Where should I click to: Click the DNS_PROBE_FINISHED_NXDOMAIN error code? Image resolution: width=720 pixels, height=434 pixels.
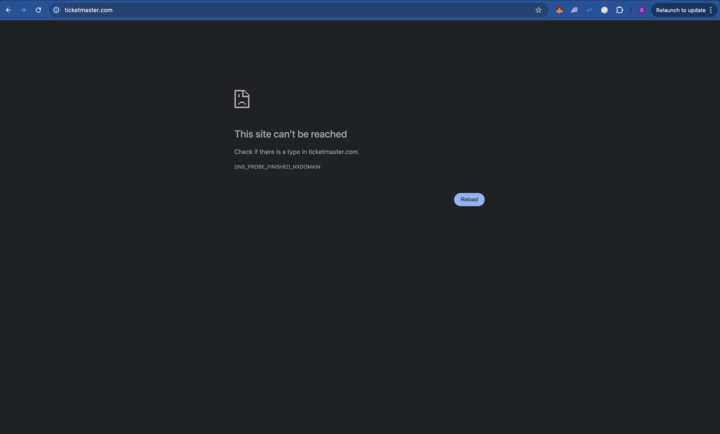pos(277,167)
